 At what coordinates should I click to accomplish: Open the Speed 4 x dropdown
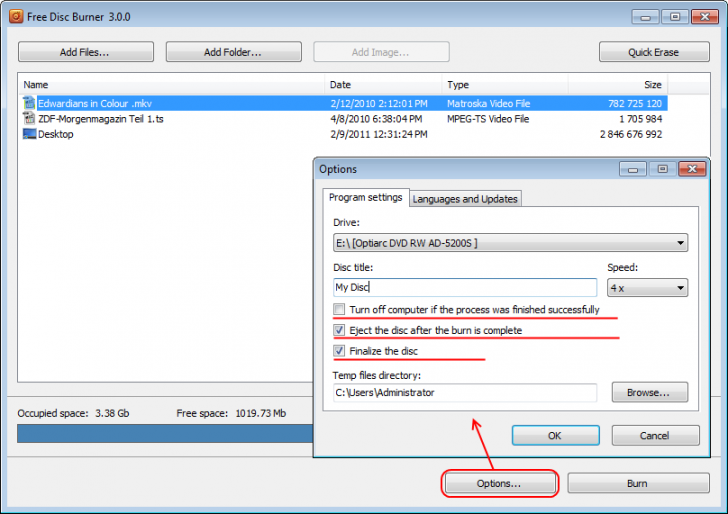point(647,288)
